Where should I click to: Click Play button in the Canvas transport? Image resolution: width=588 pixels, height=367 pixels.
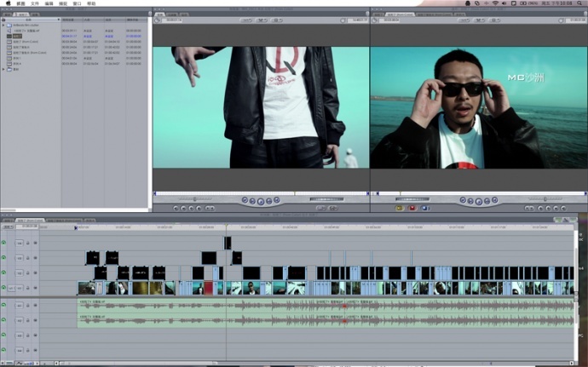click(x=479, y=201)
